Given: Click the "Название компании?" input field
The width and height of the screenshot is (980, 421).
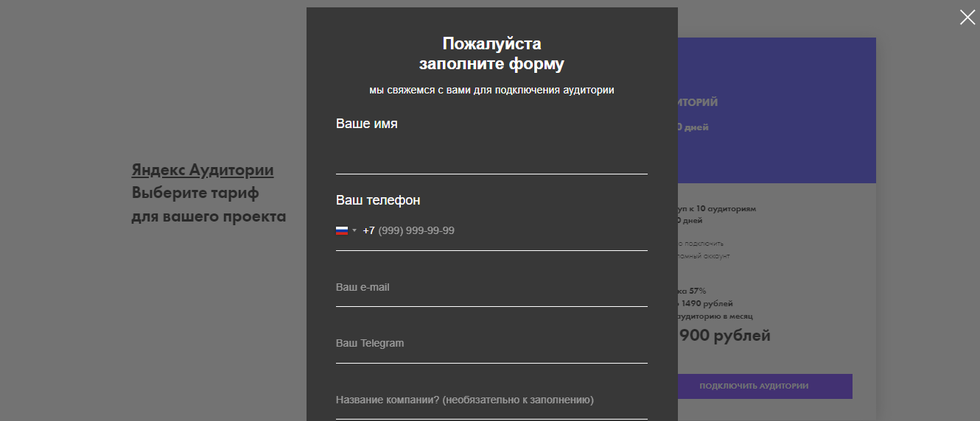Looking at the screenshot, I should click(491, 400).
